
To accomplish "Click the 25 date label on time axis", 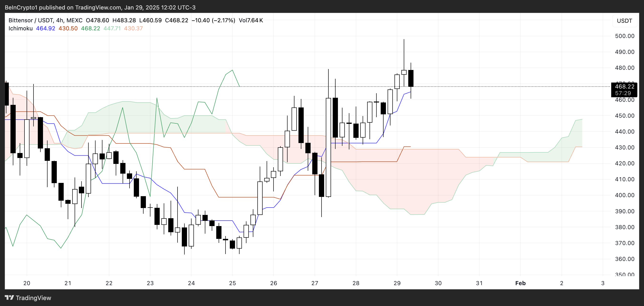I will tap(232, 283).
